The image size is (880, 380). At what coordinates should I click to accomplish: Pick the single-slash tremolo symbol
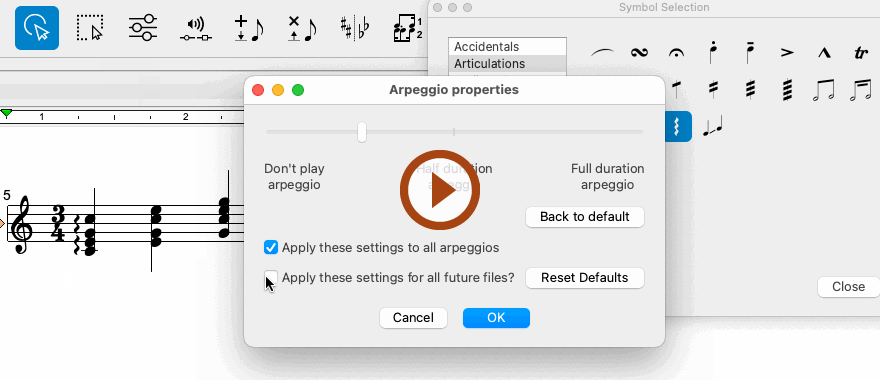676,89
